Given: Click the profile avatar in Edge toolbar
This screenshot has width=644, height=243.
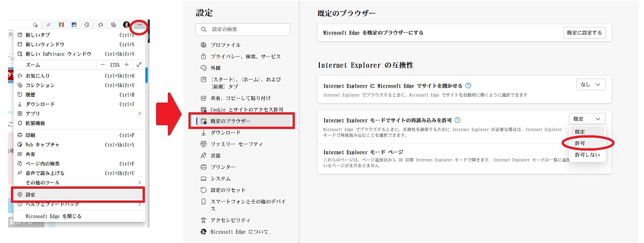Looking at the screenshot, I should pyautogui.click(x=127, y=25).
